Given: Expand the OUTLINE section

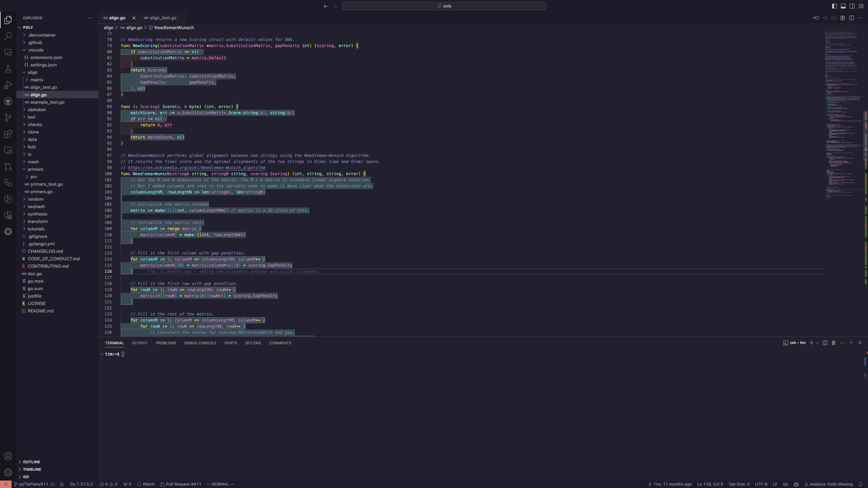Looking at the screenshot, I should pyautogui.click(x=32, y=462).
